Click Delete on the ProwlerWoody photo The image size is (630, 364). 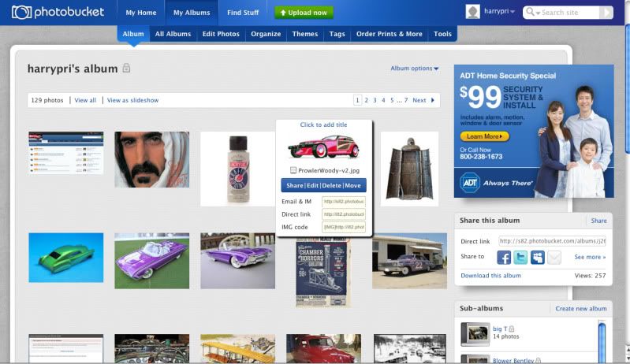point(332,185)
